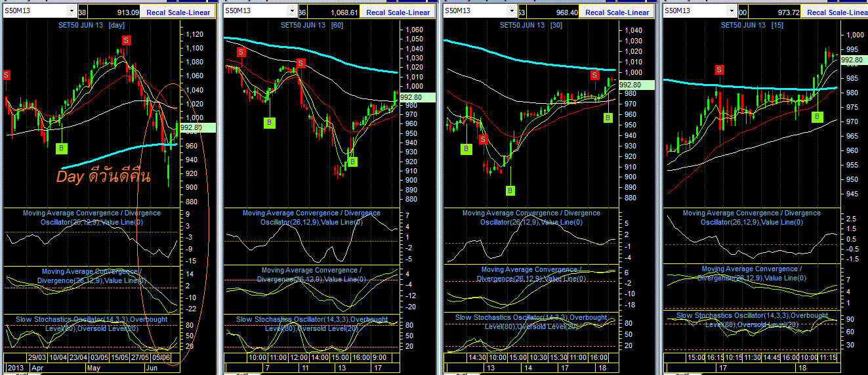Select the red S marker in 15-minute chart
This screenshot has width=868, height=375.
720,70
